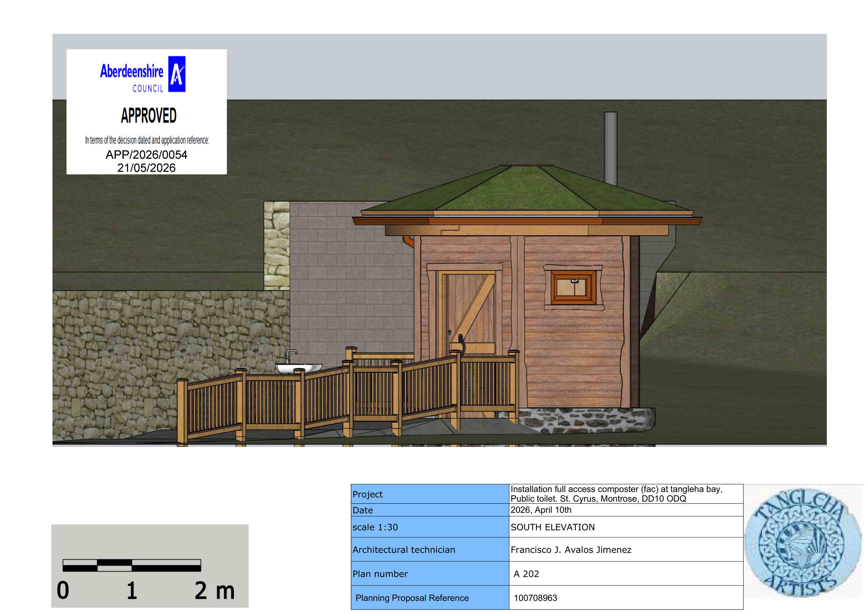
Task: Select the reference number 100708963
Action: (x=535, y=598)
